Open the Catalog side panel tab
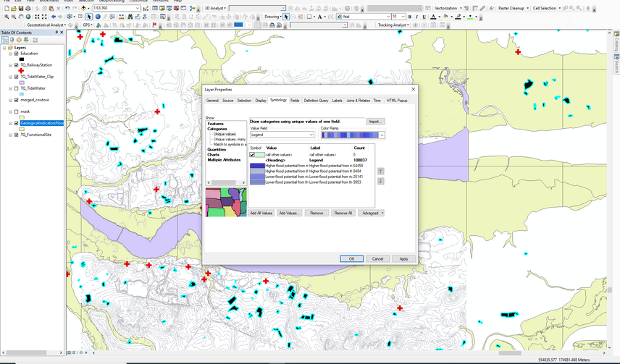 (616, 43)
